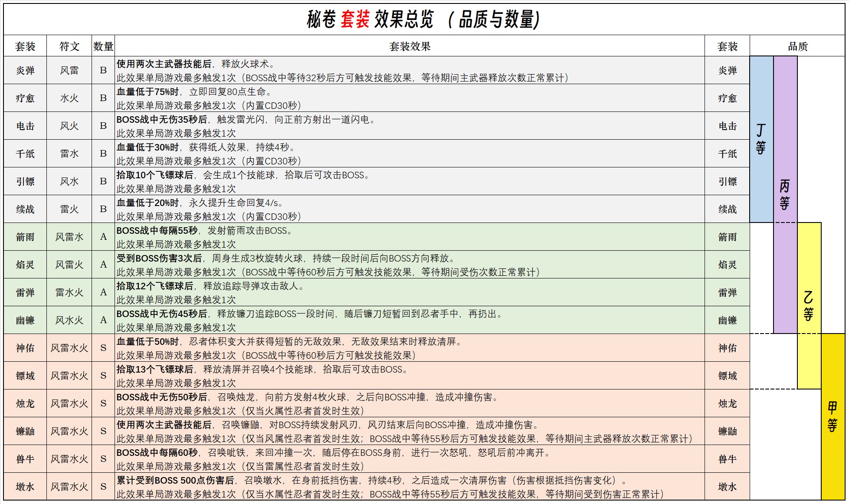Image resolution: width=849 pixels, height=504 pixels.
Task: Click the blue 丁等 quality bar
Action: [x=761, y=139]
